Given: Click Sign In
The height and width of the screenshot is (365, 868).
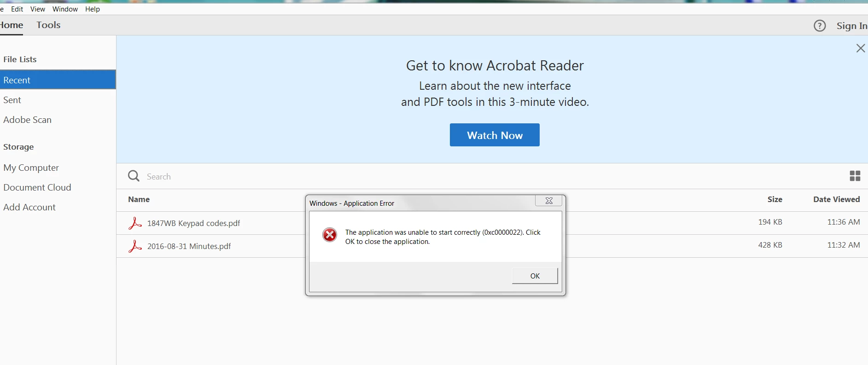Looking at the screenshot, I should 852,26.
